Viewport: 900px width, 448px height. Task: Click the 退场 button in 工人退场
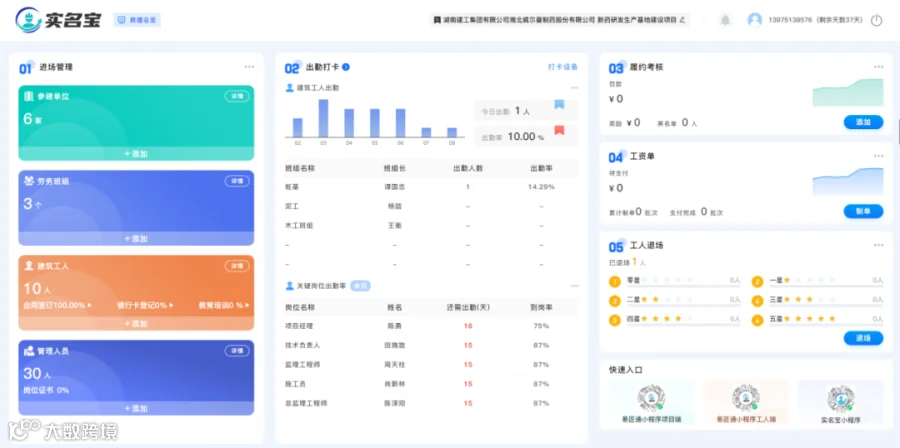point(863,338)
